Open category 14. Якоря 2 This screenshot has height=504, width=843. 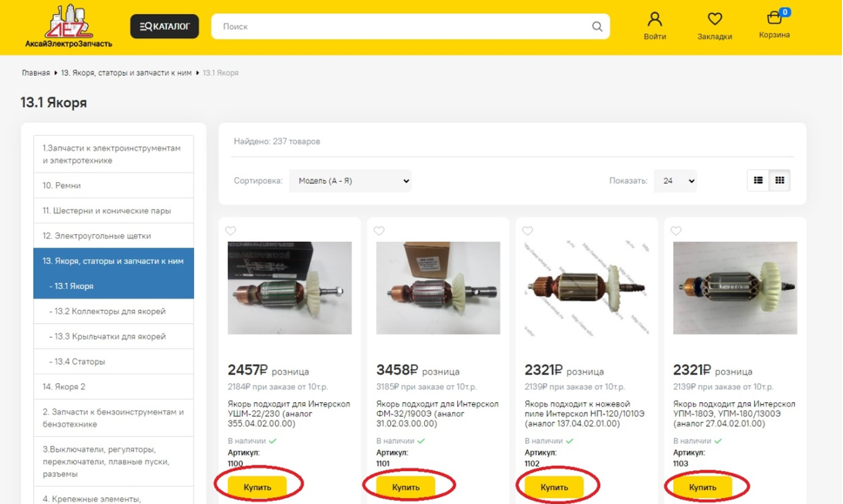point(114,387)
